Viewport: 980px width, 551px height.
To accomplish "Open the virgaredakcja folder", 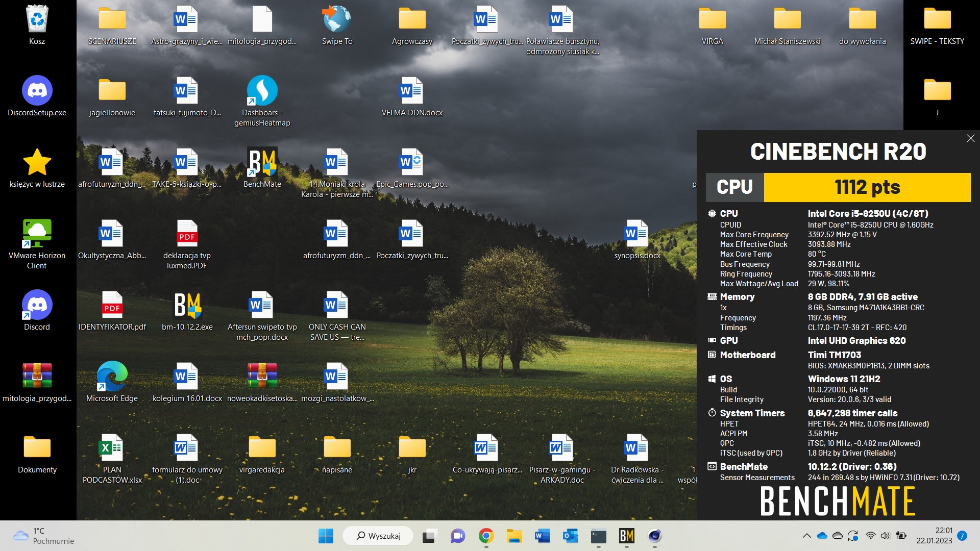I will [x=262, y=447].
